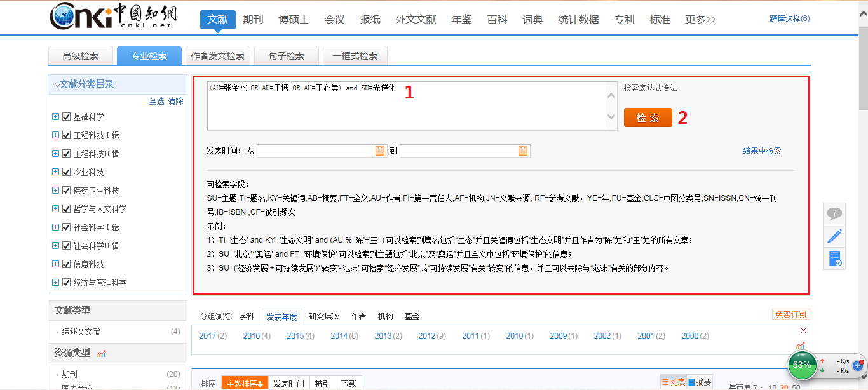Click the document checklist icon on right
Image resolution: width=868 pixels, height=390 pixels.
click(x=834, y=259)
